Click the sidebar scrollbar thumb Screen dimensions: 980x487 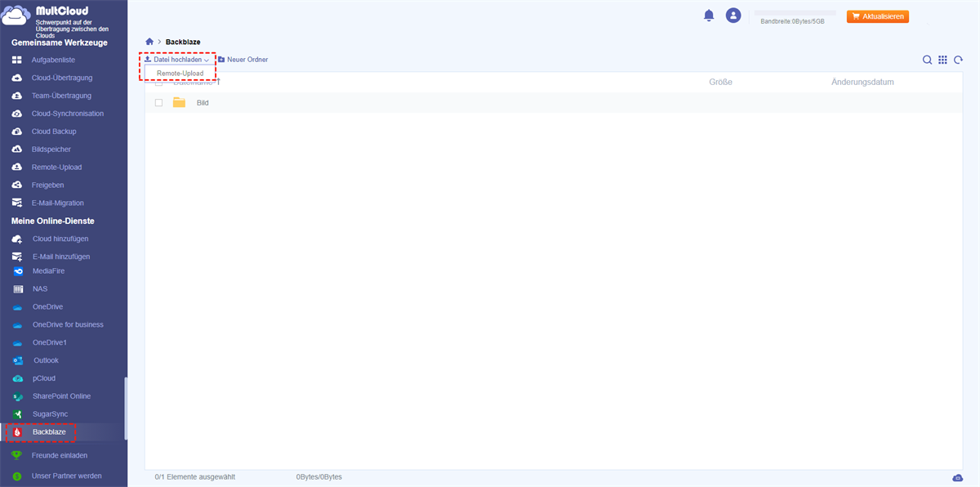coord(125,409)
